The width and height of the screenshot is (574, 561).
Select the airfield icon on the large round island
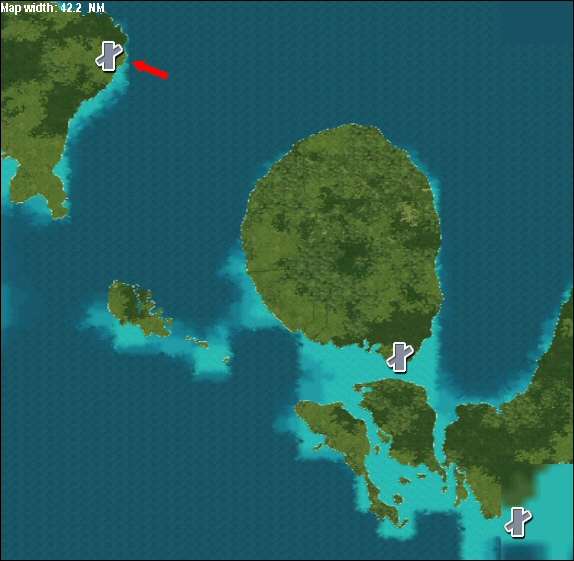[400, 357]
